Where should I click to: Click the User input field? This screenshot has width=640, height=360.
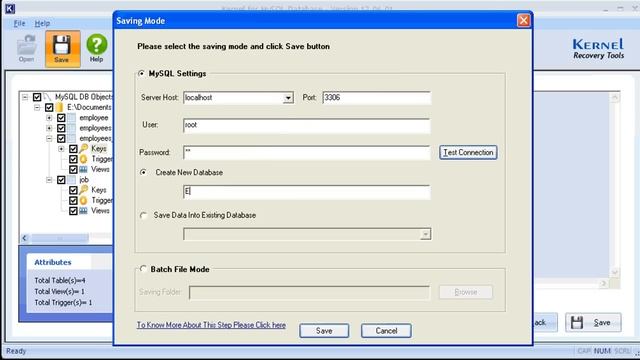click(307, 126)
